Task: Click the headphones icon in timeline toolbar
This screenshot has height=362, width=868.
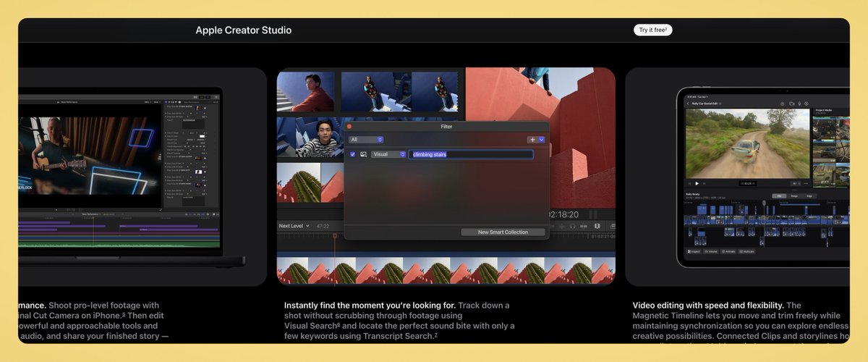Action: tap(572, 226)
